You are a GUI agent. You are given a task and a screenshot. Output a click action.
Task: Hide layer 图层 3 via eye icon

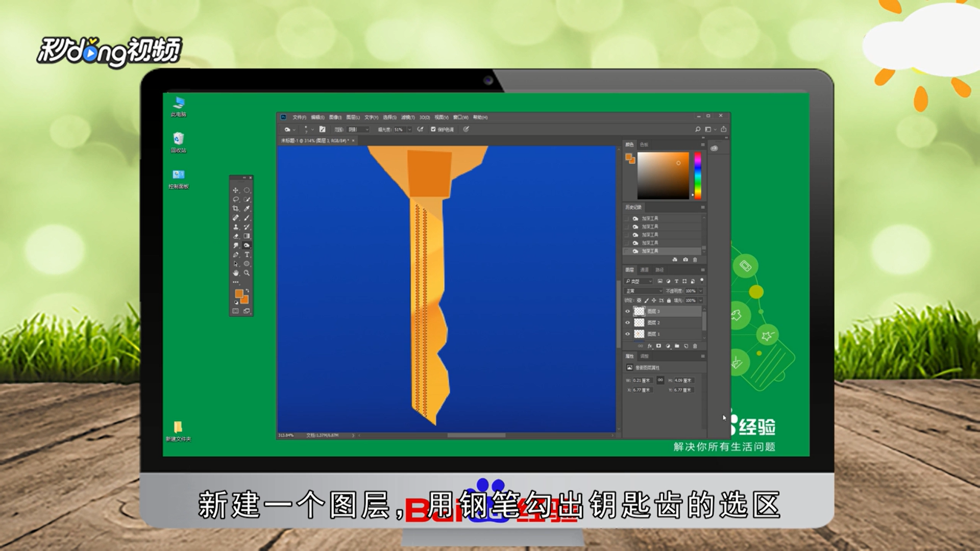pyautogui.click(x=628, y=311)
